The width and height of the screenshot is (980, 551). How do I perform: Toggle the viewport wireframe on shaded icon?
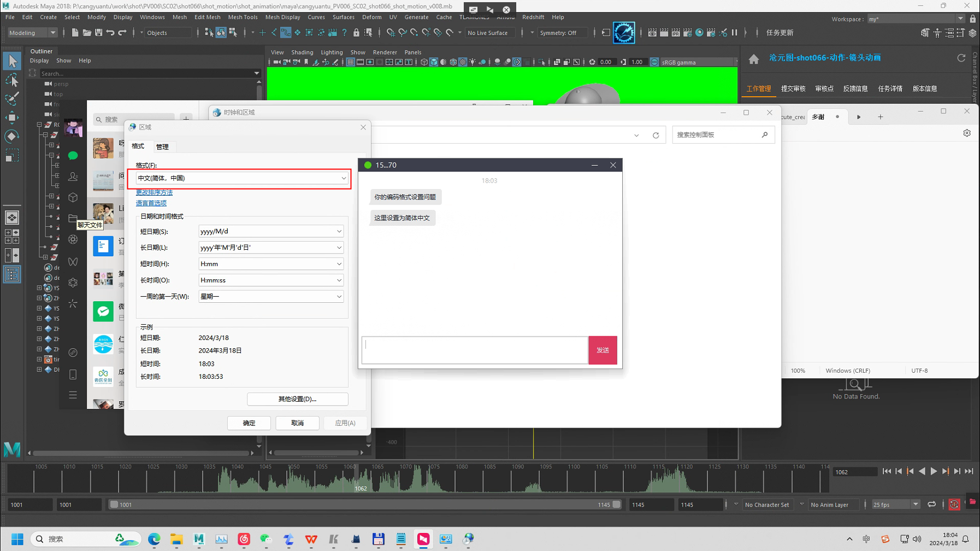click(453, 62)
